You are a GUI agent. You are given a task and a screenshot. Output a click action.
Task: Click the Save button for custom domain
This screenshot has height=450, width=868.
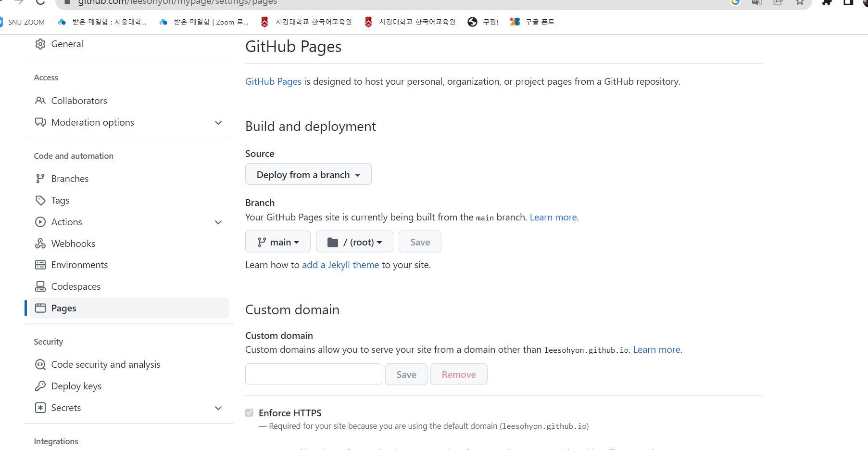[x=406, y=374]
